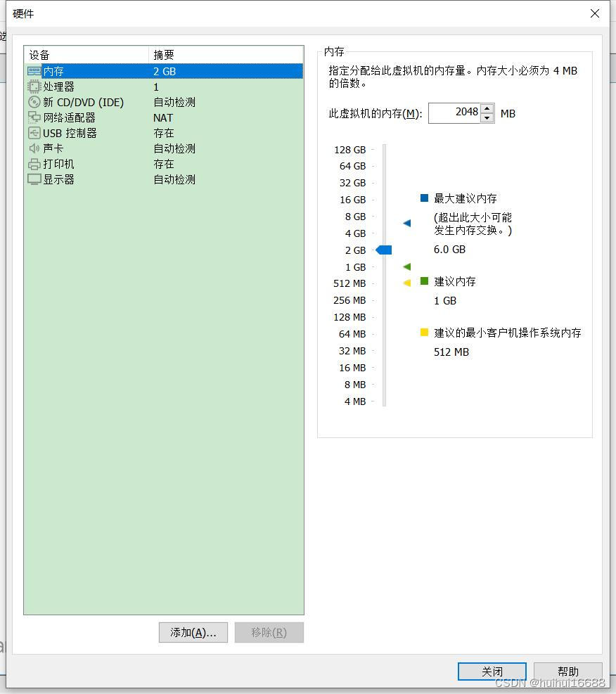This screenshot has height=694, width=616.
Task: Click the green recommended memory arrow marker
Action: click(x=407, y=266)
